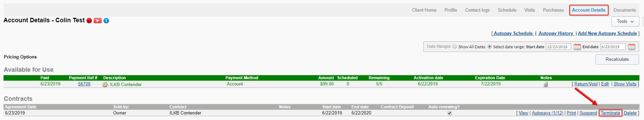Screen dimensions: 644x120
Task: Choose the Select date range radio option
Action: (489, 47)
